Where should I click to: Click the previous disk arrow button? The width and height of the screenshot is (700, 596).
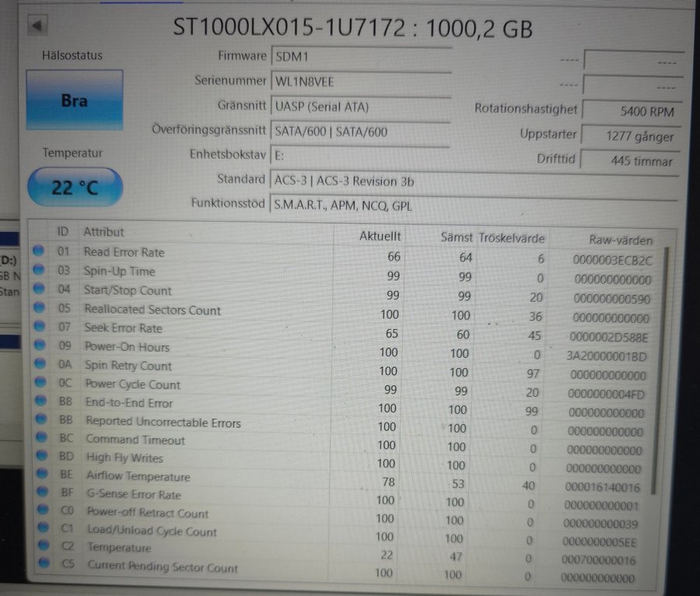click(37, 26)
